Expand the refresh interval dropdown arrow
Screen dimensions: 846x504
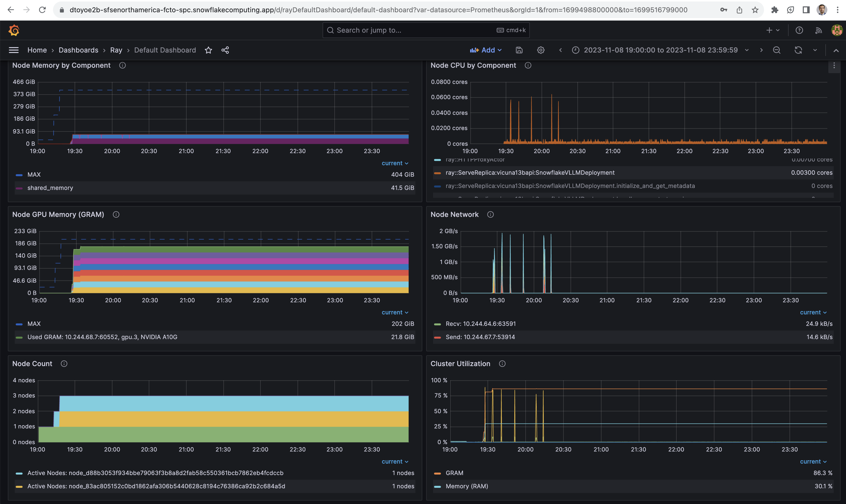(815, 50)
